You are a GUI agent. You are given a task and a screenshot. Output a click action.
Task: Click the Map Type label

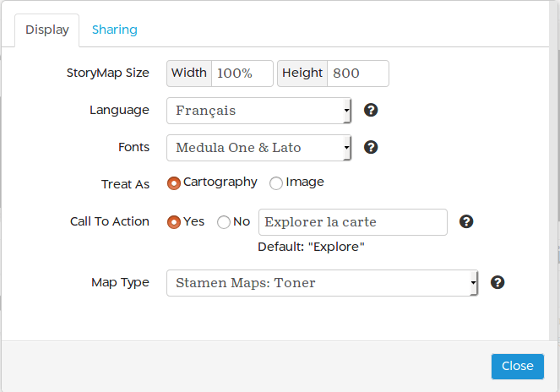click(x=120, y=283)
